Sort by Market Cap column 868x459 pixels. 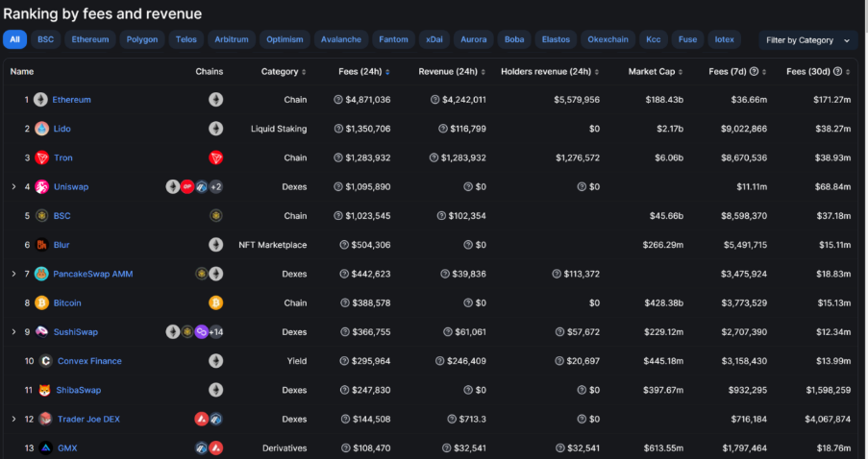coord(656,71)
